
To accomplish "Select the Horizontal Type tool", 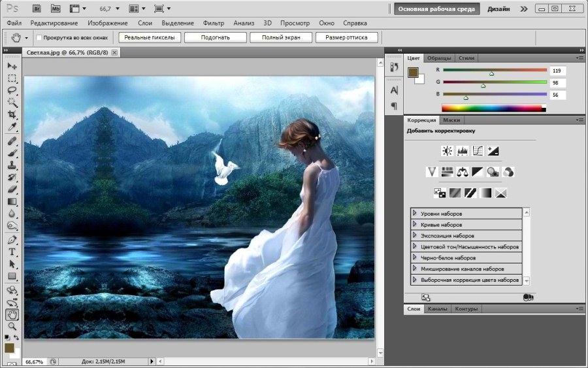I will [x=12, y=252].
